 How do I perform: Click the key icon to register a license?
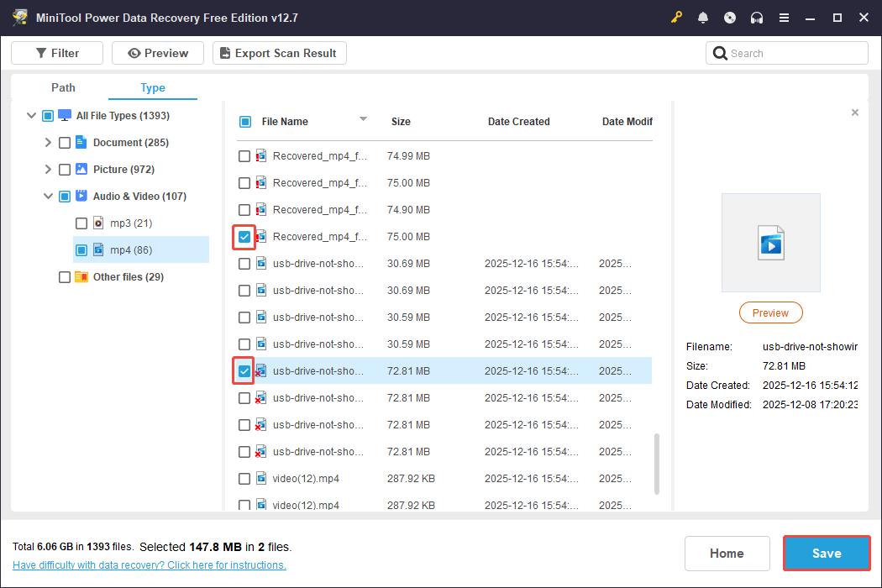pos(676,17)
